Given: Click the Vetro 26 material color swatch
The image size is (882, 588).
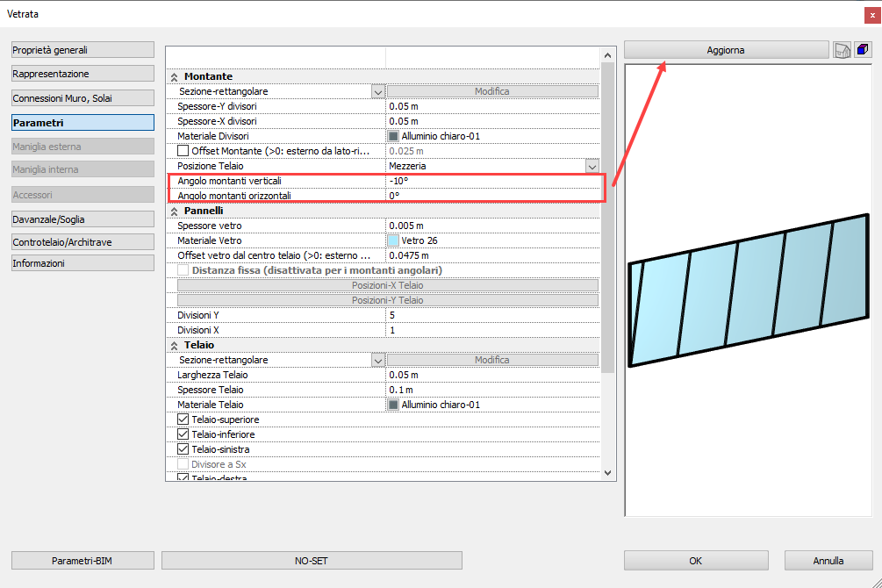Looking at the screenshot, I should coord(393,240).
